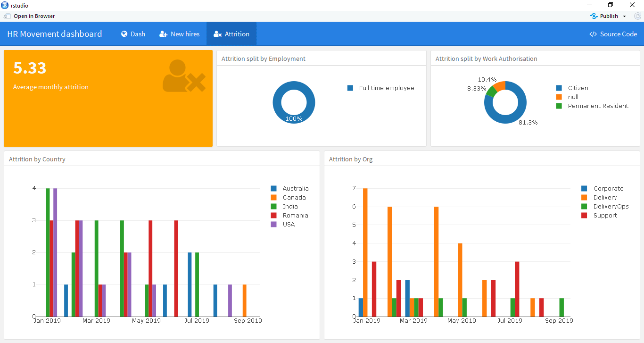Click the large user-times icon in orange box
644x343 pixels.
click(x=184, y=76)
